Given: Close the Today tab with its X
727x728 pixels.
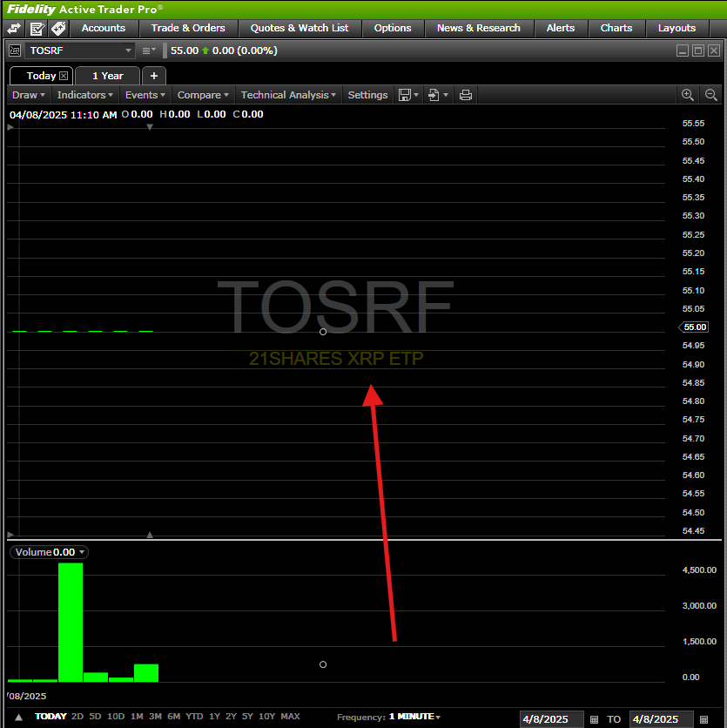Looking at the screenshot, I should point(64,76).
